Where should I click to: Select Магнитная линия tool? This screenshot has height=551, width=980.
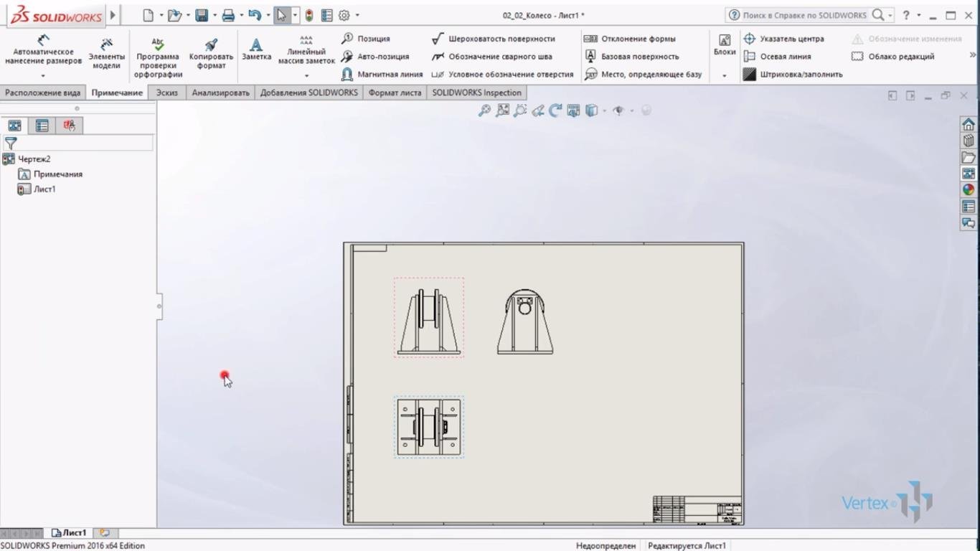pos(382,75)
